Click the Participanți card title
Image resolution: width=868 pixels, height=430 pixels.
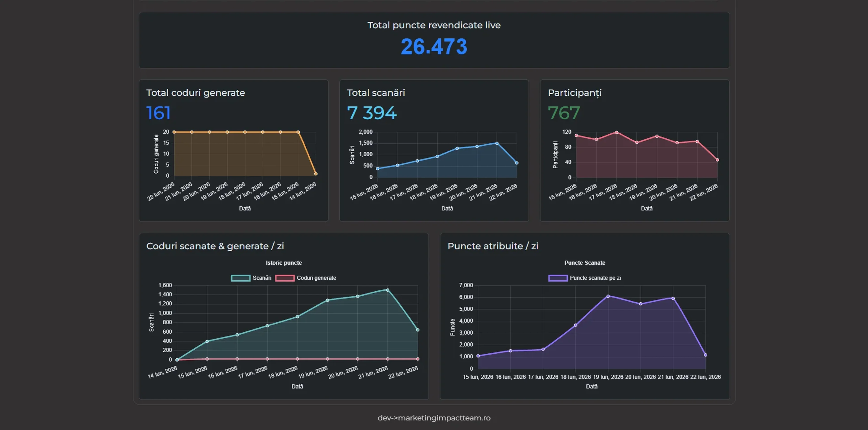pyautogui.click(x=574, y=92)
